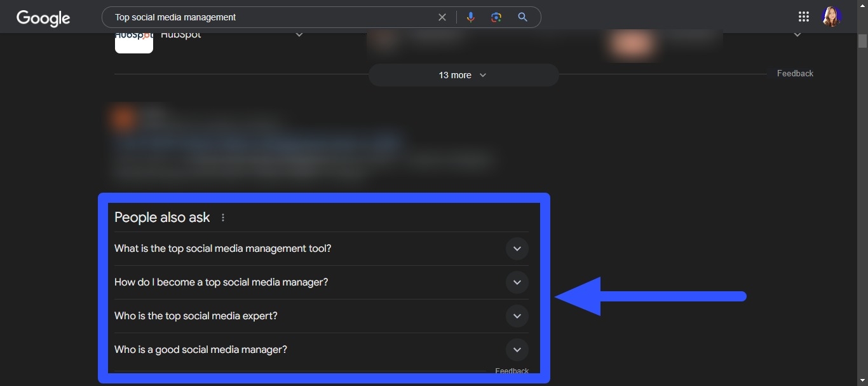Click Feedback link under People also ask
Viewport: 868px width, 386px height.
coord(512,371)
